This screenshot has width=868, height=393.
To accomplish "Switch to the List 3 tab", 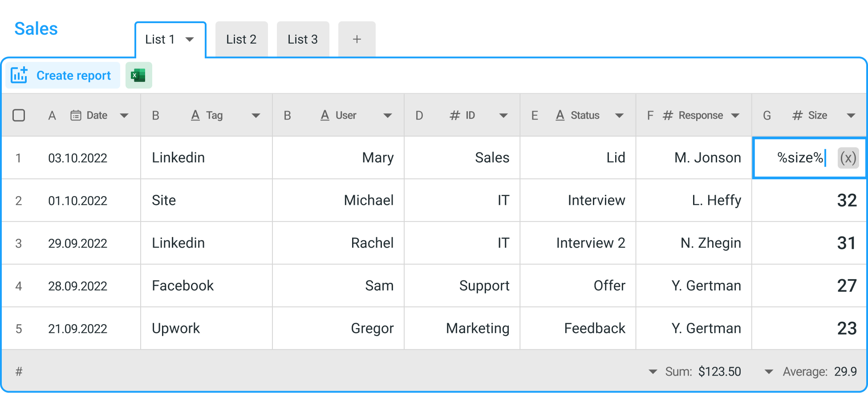I will [x=303, y=40].
